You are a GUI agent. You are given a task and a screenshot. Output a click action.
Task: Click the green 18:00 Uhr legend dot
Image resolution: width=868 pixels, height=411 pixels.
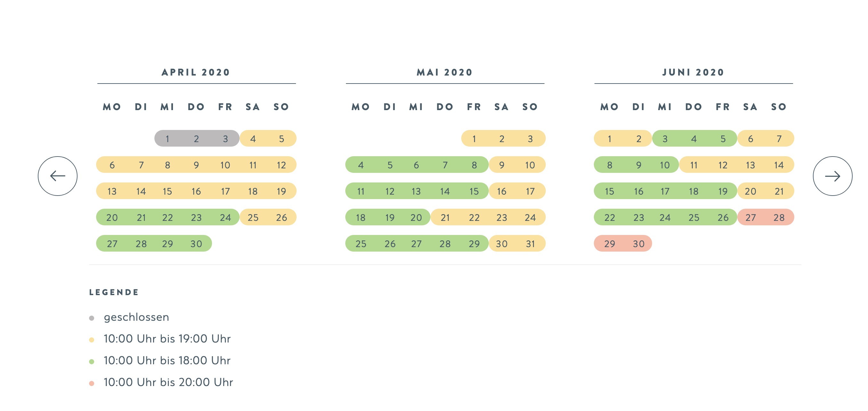pyautogui.click(x=92, y=361)
